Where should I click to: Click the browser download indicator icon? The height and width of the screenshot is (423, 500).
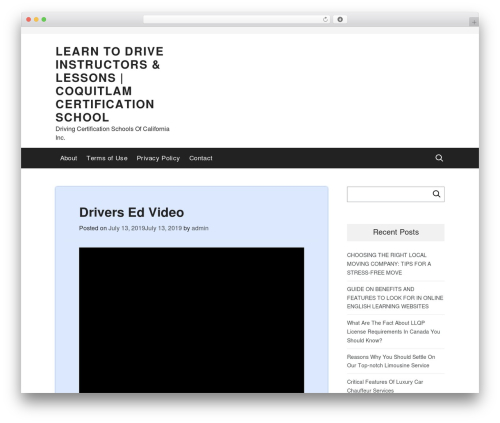(x=340, y=20)
